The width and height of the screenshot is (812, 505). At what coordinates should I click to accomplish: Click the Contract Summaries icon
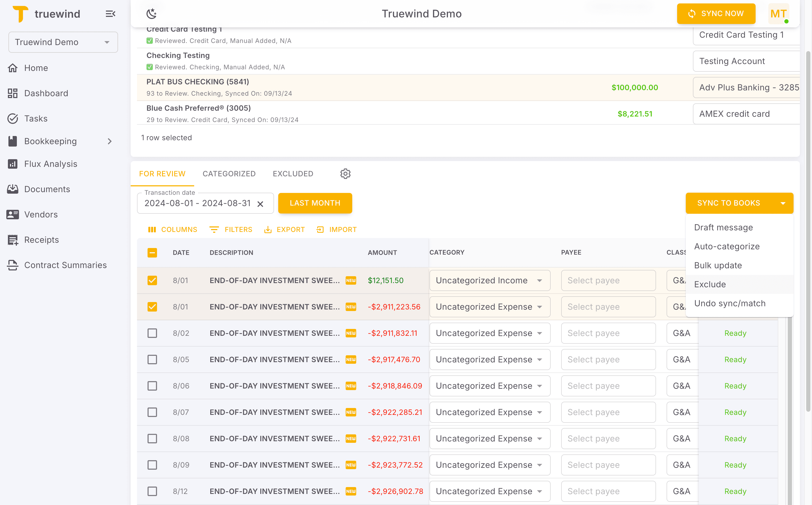(13, 265)
